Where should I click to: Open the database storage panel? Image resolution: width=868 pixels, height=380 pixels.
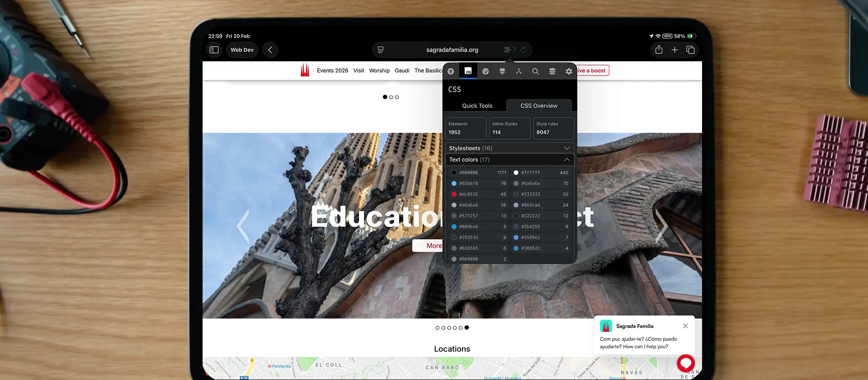[552, 71]
